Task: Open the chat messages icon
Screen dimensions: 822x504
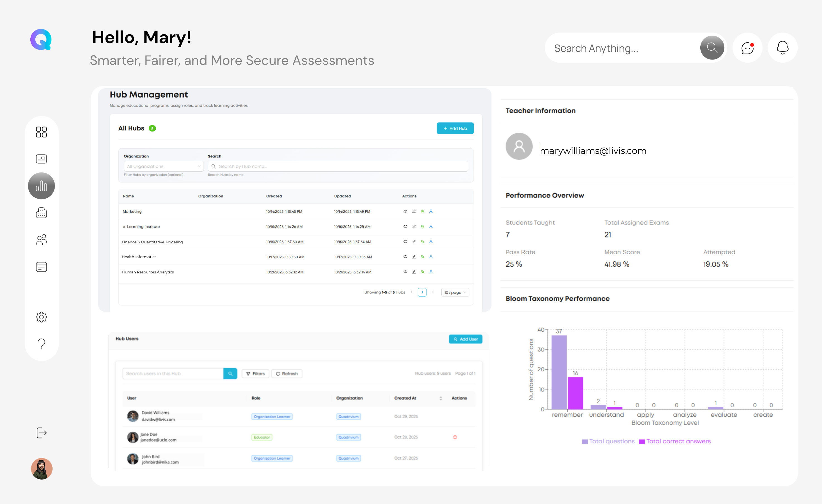Action: [747, 48]
